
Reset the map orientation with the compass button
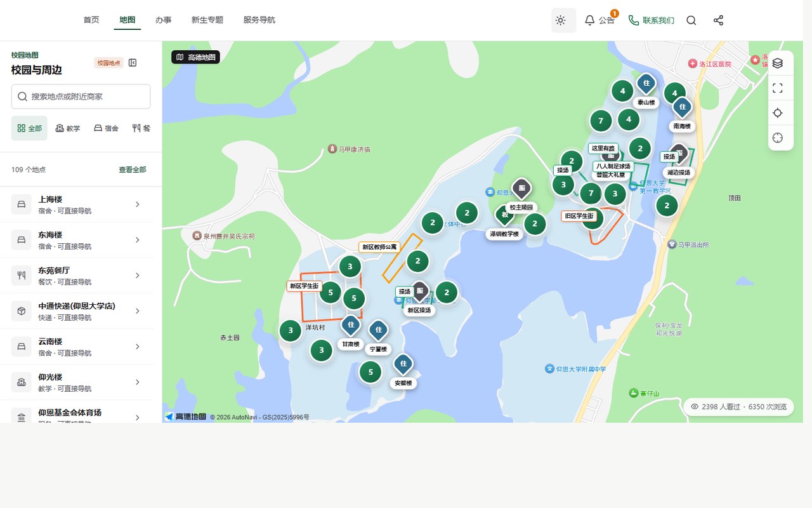coord(778,138)
